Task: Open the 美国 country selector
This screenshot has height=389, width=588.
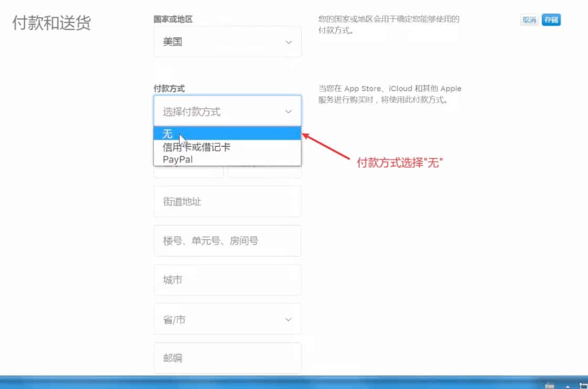Action: point(227,42)
